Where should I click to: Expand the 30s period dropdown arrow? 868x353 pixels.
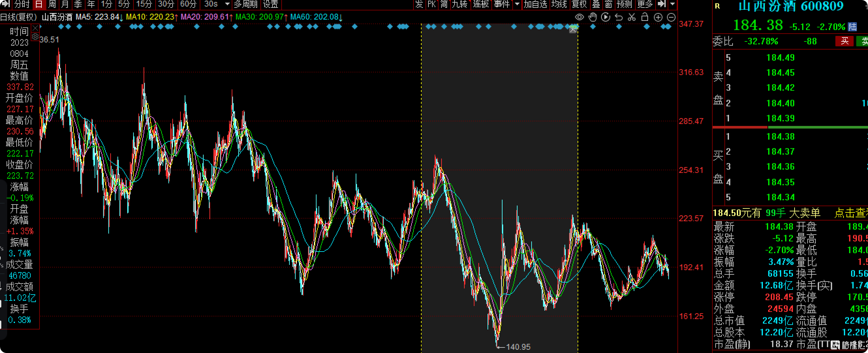227,4
